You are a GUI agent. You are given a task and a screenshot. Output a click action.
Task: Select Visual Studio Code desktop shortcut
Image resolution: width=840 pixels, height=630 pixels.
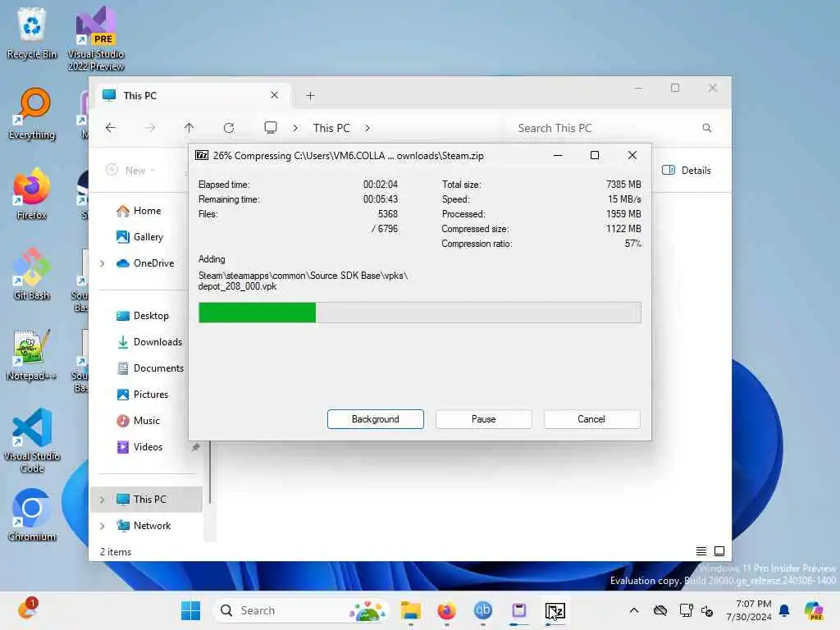[x=32, y=441]
